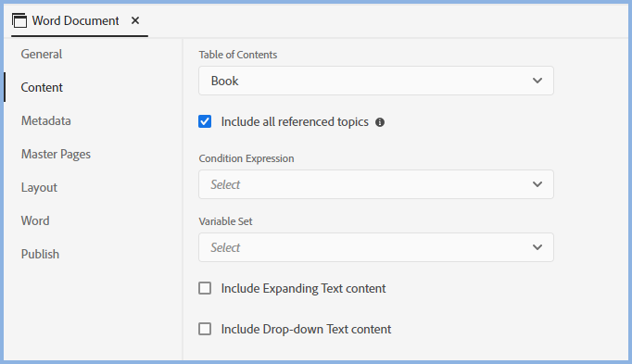
Task: Close the Word Document tab
Action: (135, 20)
